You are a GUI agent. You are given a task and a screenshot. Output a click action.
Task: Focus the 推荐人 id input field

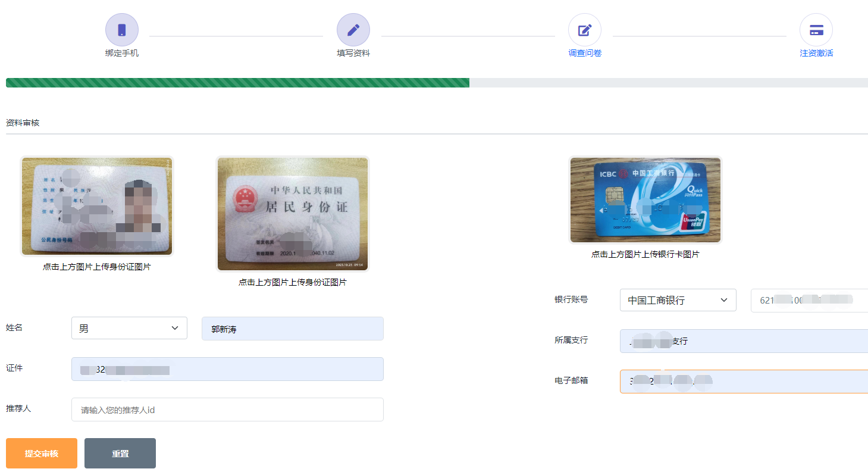[x=227, y=410]
